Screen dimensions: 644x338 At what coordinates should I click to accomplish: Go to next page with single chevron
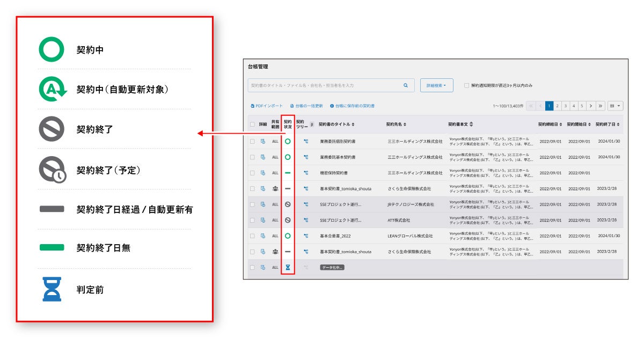[590, 106]
